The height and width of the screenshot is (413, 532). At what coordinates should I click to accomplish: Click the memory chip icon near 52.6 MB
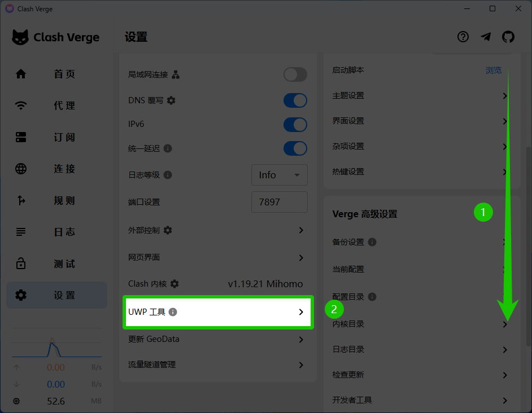[x=16, y=401]
